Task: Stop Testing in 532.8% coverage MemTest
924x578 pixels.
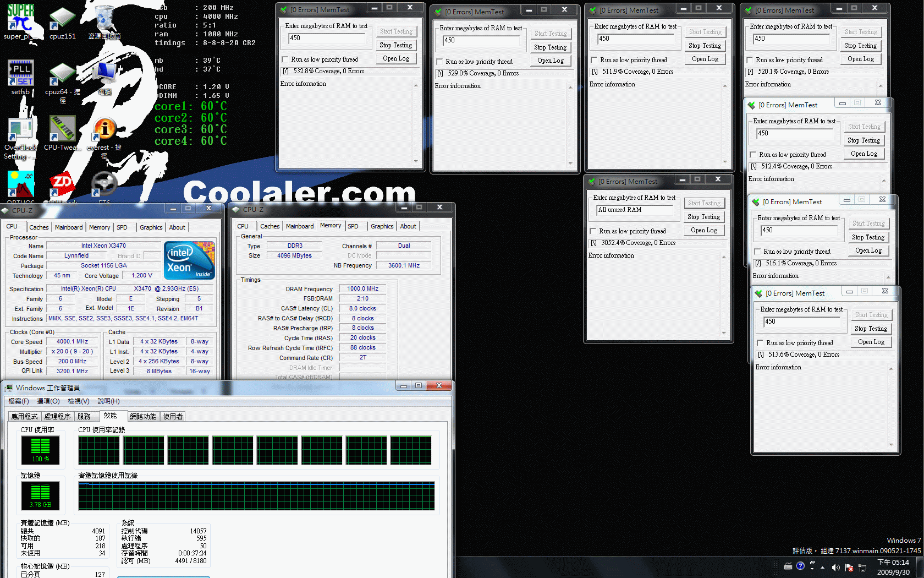Action: click(x=395, y=45)
